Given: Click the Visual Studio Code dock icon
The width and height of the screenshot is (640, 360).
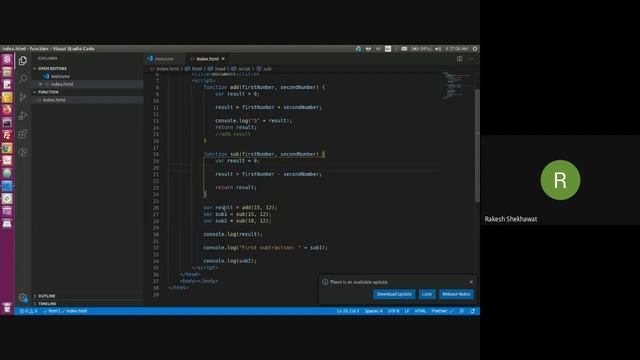Looking at the screenshot, I should click(x=7, y=186).
